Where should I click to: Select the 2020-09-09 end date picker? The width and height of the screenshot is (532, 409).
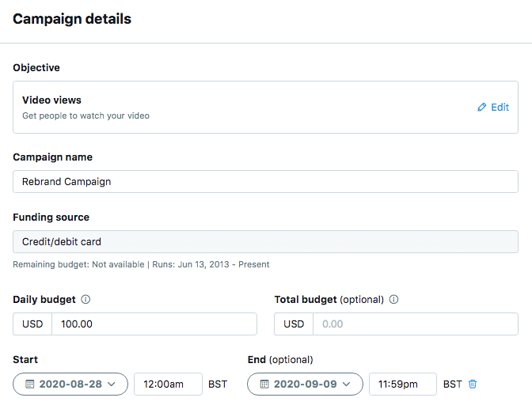[305, 384]
